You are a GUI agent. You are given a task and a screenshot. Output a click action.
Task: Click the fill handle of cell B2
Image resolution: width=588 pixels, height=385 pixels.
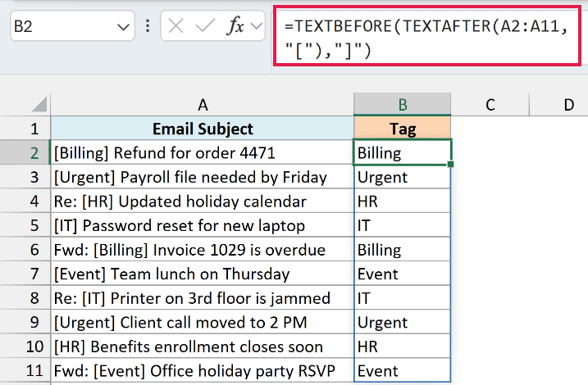click(x=450, y=164)
